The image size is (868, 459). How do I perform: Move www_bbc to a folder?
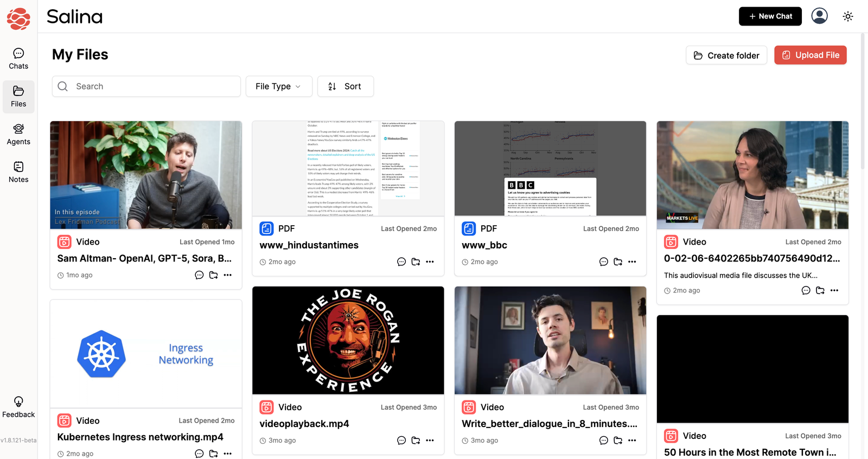click(x=618, y=262)
